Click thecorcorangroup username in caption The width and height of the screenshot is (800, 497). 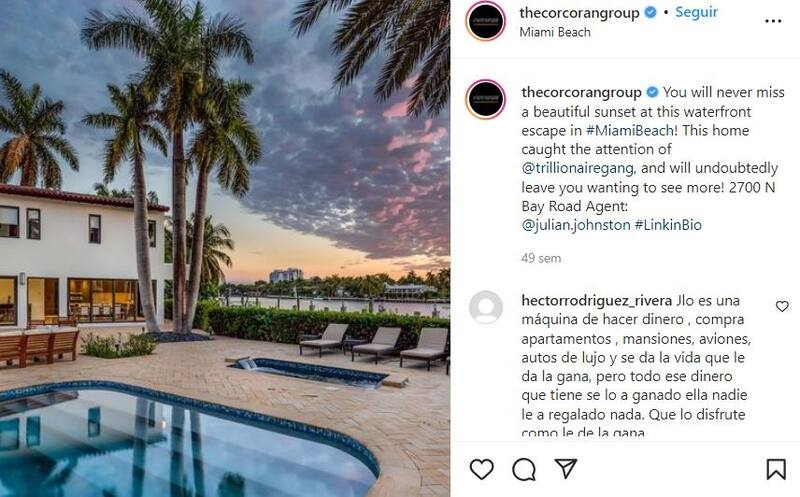pyautogui.click(x=581, y=92)
